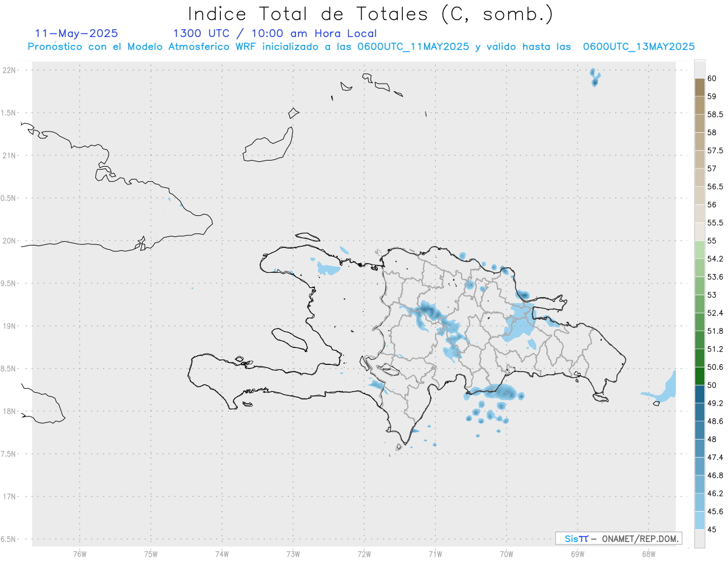The width and height of the screenshot is (728, 562).
Task: Pick the dark blue swatch between 49.2 and 50
Action: click(x=699, y=394)
